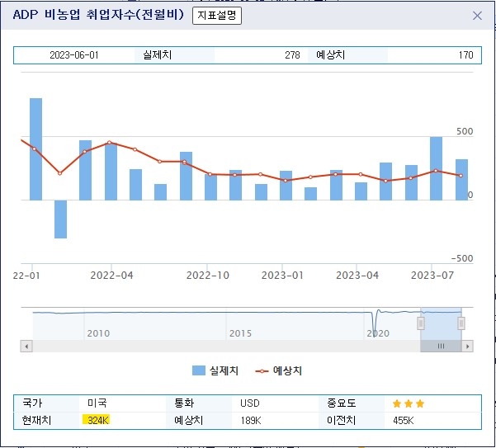Screen dimensions: 496x448
Task: Click the 예상치 value 189K in table
Action: (251, 421)
